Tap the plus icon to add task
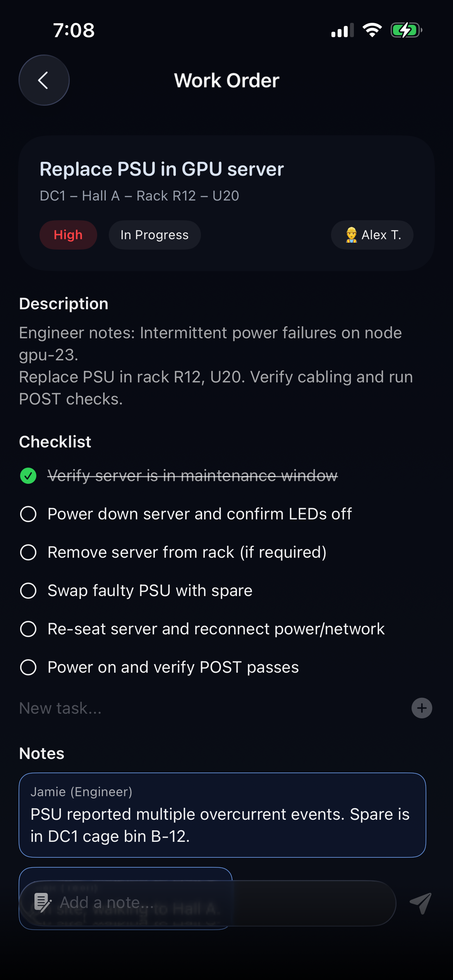Viewport: 453px width, 980px height. [422, 708]
